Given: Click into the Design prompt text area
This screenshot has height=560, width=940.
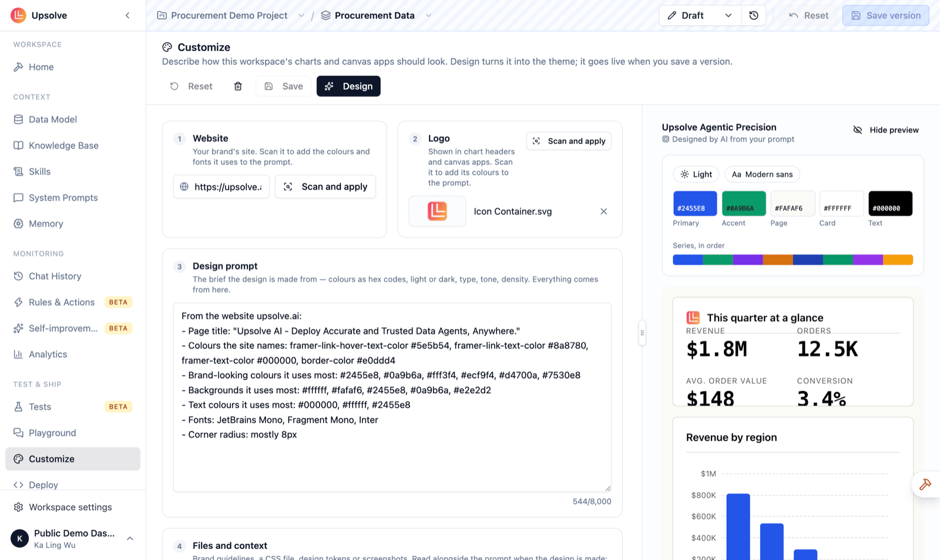Looking at the screenshot, I should 392,397.
